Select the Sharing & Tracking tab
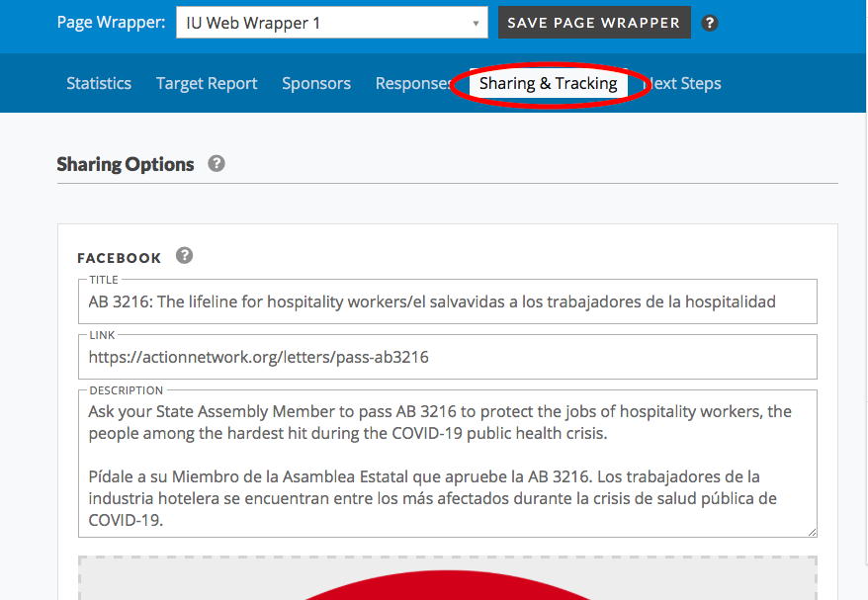This screenshot has height=600, width=868. (x=548, y=84)
